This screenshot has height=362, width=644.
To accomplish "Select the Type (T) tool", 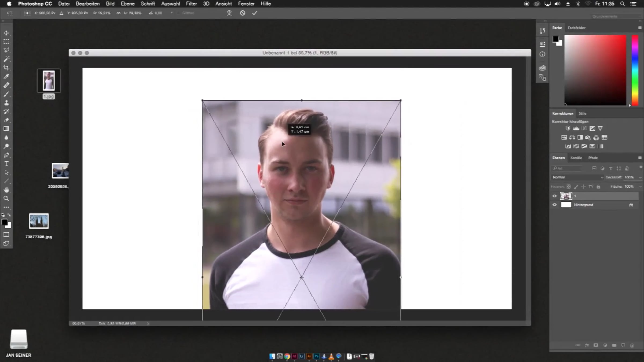I will (6, 164).
